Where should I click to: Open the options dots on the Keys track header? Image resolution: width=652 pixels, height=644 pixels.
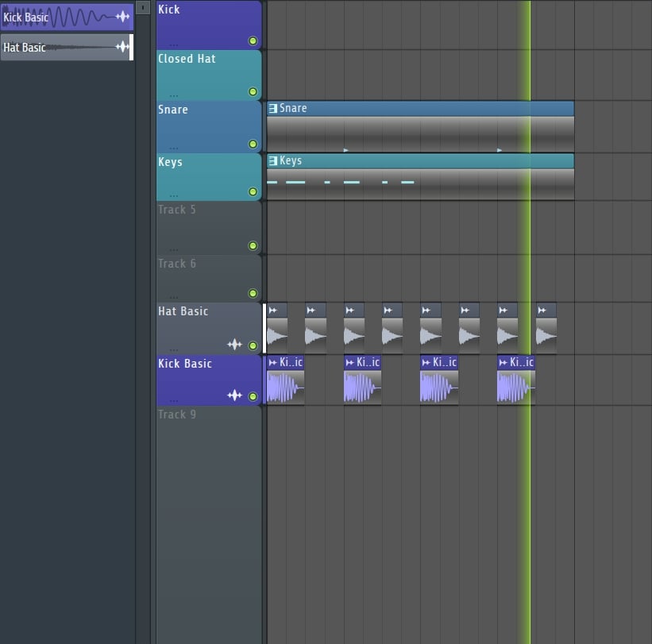point(173,195)
